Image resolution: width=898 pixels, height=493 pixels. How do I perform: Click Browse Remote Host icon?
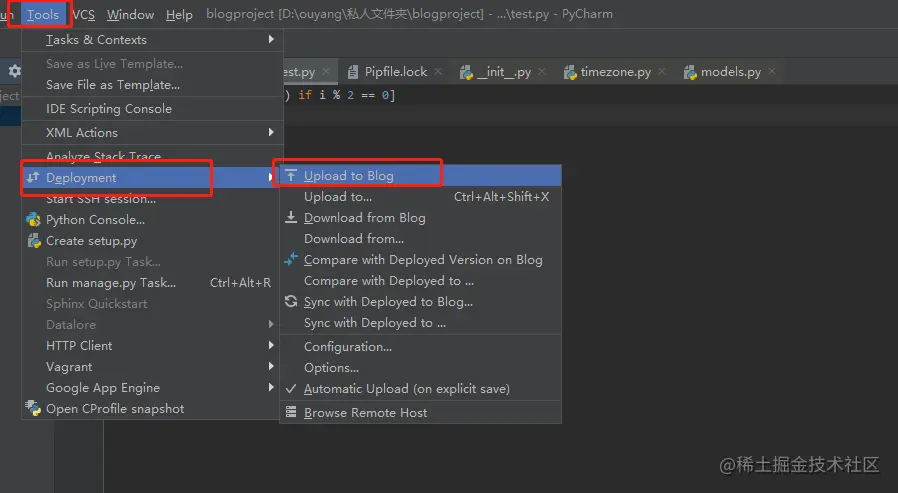[x=291, y=412]
